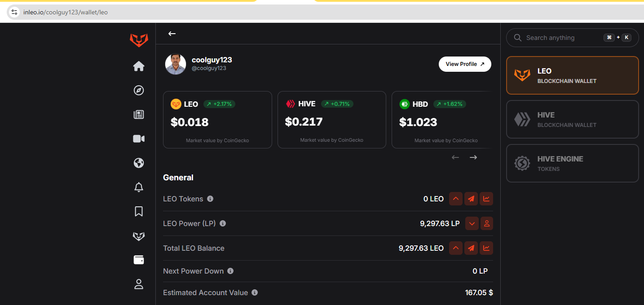Click the coolguy123 display name
The width and height of the screenshot is (644, 305).
point(212,60)
